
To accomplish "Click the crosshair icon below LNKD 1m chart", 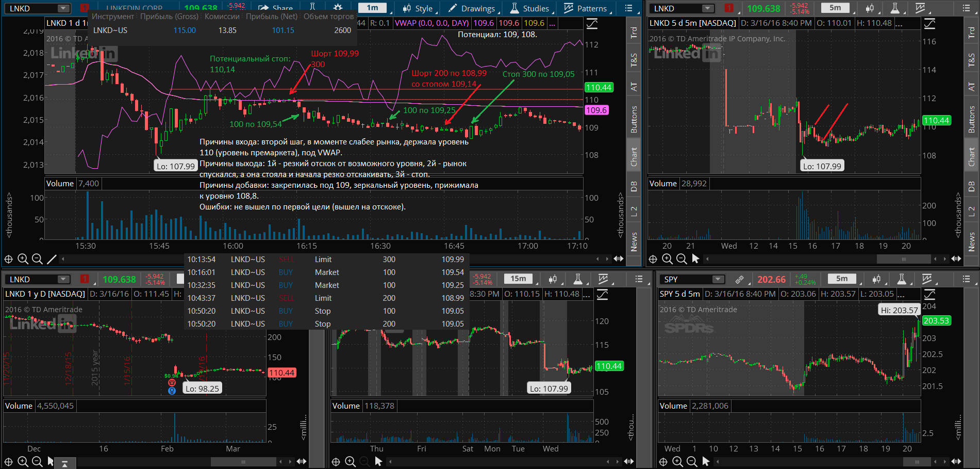I will coord(8,259).
